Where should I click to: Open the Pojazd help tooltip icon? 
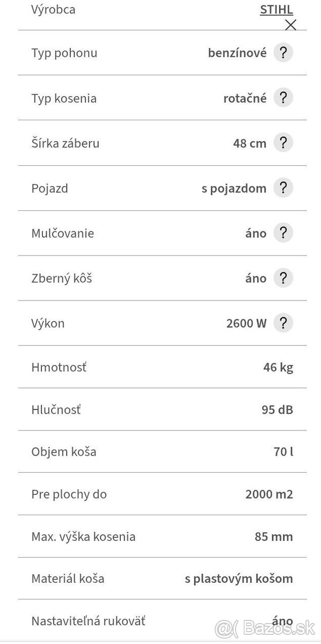(x=283, y=188)
